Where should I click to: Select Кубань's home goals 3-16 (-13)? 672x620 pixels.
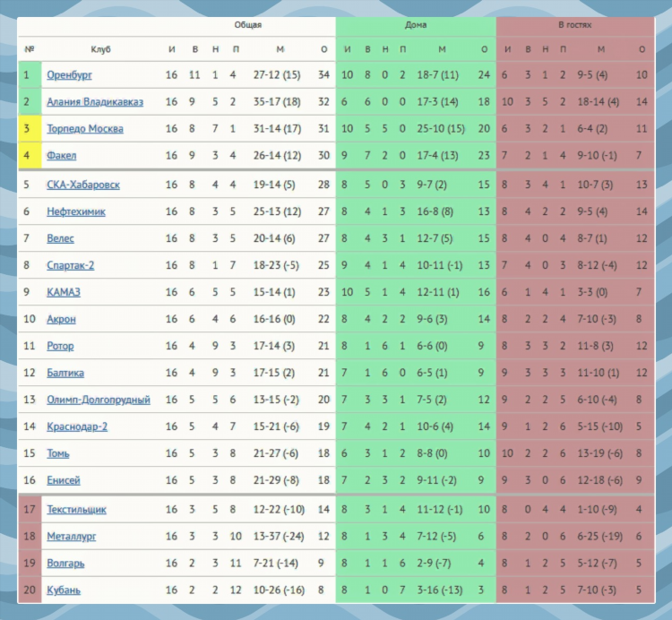[x=440, y=590]
